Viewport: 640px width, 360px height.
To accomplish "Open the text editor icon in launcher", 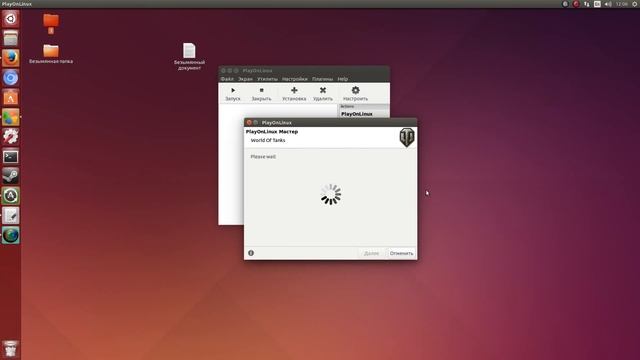I will point(11,216).
